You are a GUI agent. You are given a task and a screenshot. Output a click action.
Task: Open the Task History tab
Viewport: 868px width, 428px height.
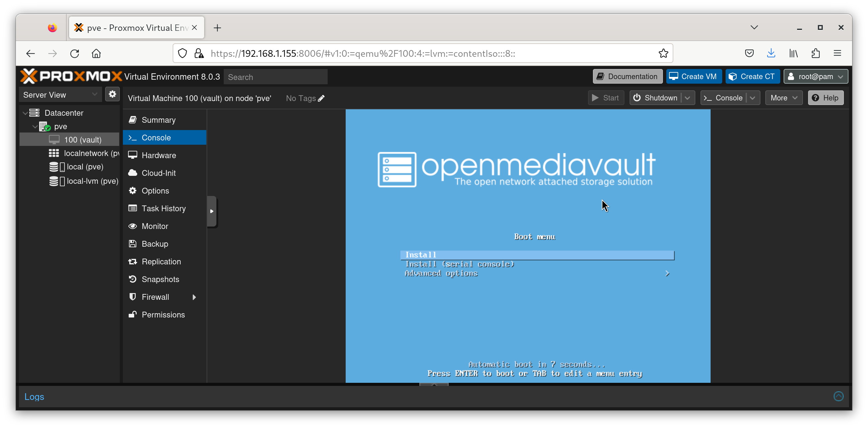(x=165, y=209)
